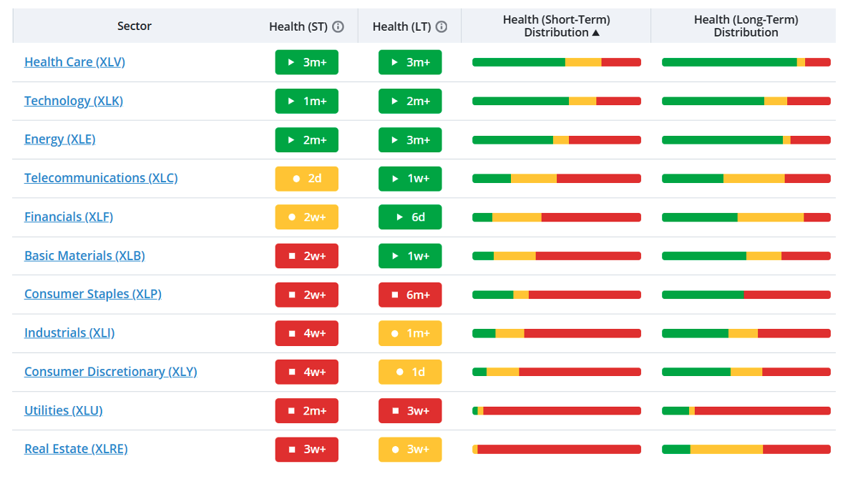
Task: Click the info icon beside Health (ST)
Action: tap(338, 26)
